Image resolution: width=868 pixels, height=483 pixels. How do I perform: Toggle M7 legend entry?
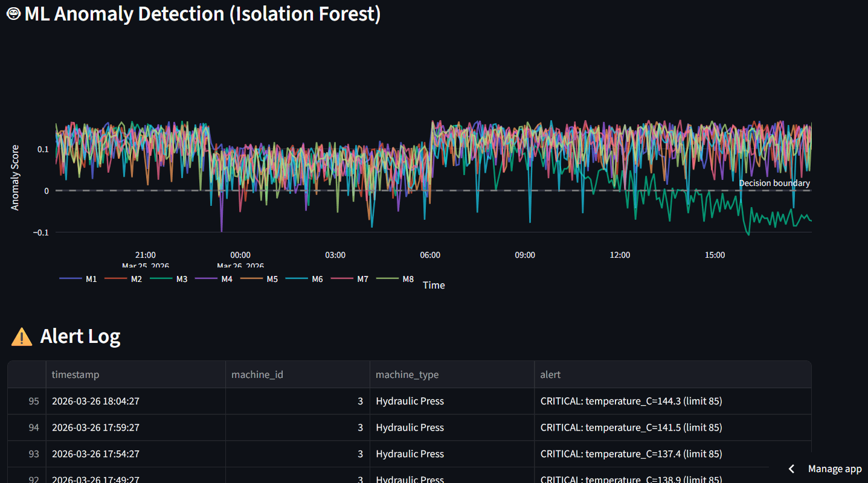coord(350,279)
